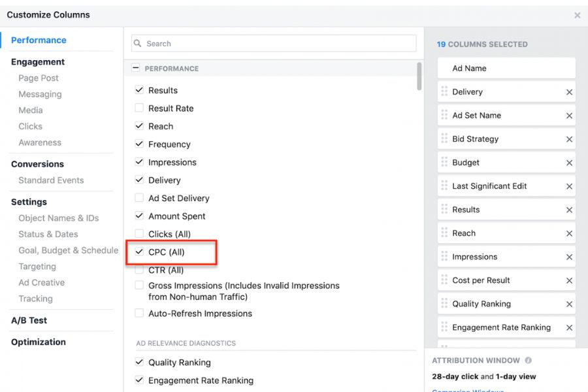Check the CTR (All) checkbox
This screenshot has width=588, height=392.
click(x=139, y=270)
